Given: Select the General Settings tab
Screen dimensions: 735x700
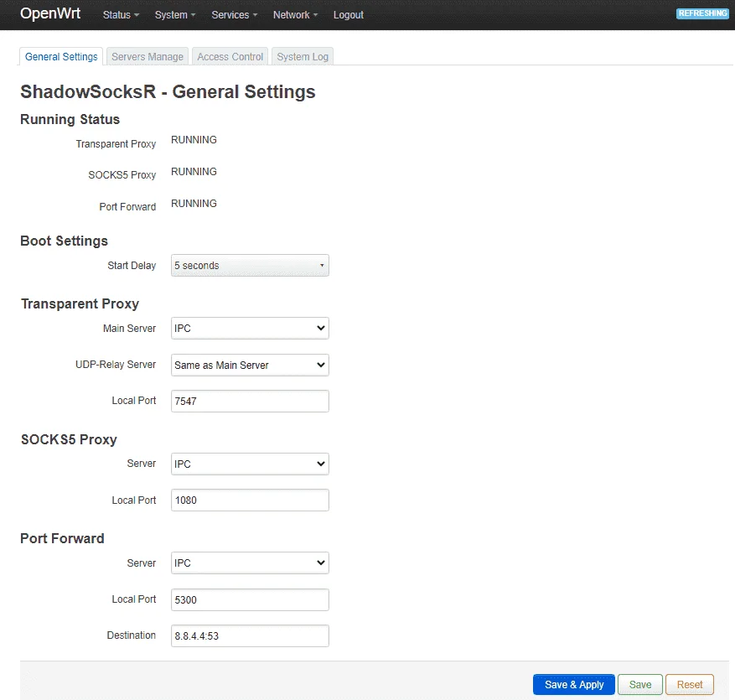Looking at the screenshot, I should click(x=61, y=57).
